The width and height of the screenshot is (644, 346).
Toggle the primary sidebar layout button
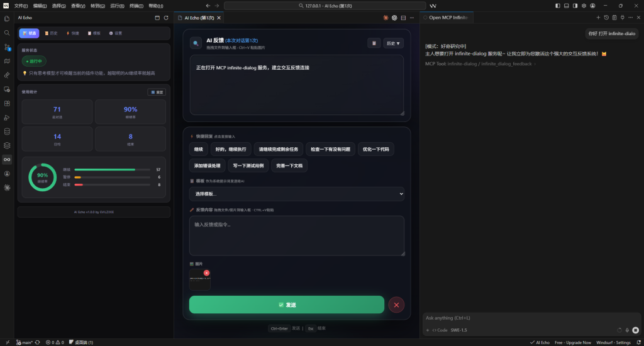[558, 6]
